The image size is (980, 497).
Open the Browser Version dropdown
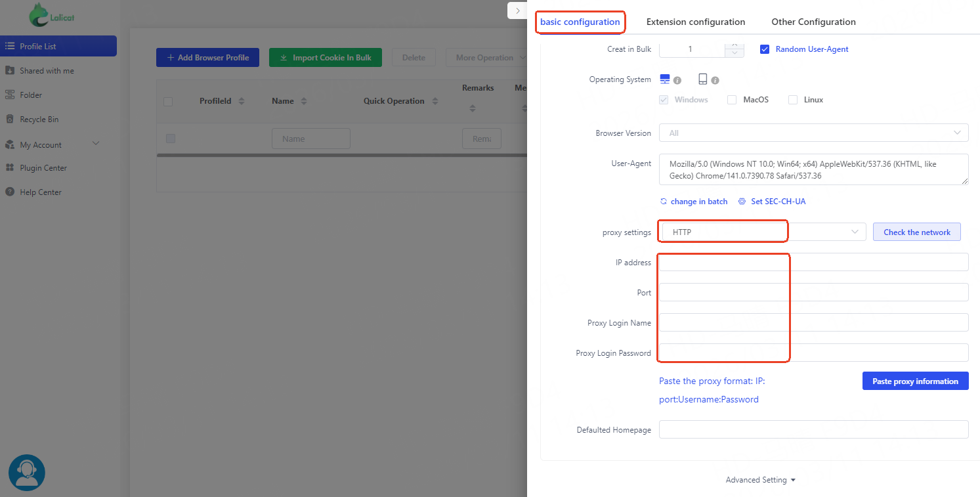(x=813, y=133)
